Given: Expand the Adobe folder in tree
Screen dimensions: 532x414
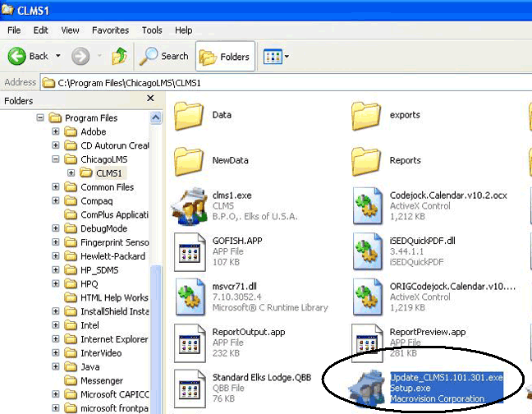Looking at the screenshot, I should click(56, 131).
